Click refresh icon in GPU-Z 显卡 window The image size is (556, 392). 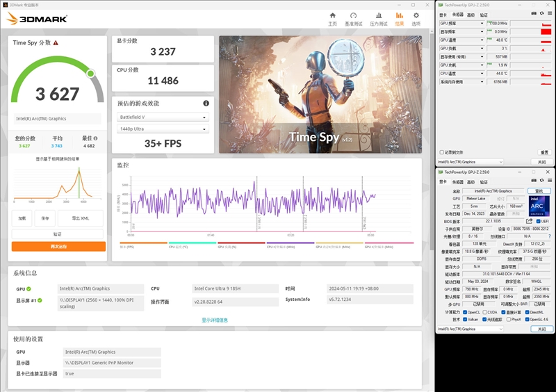[x=542, y=181]
